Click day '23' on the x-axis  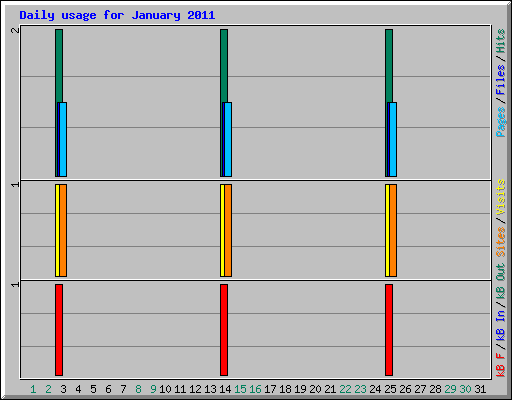[360, 389]
